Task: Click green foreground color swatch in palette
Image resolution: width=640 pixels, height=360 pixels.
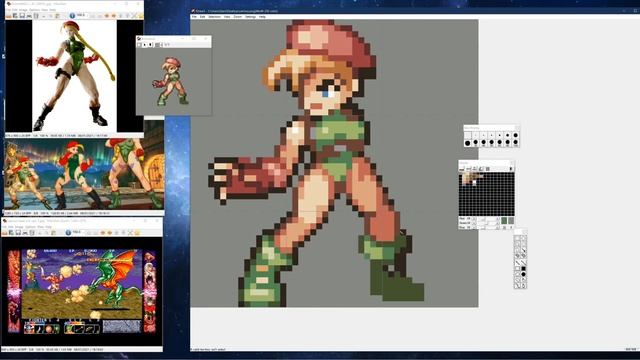Action: 504,220
